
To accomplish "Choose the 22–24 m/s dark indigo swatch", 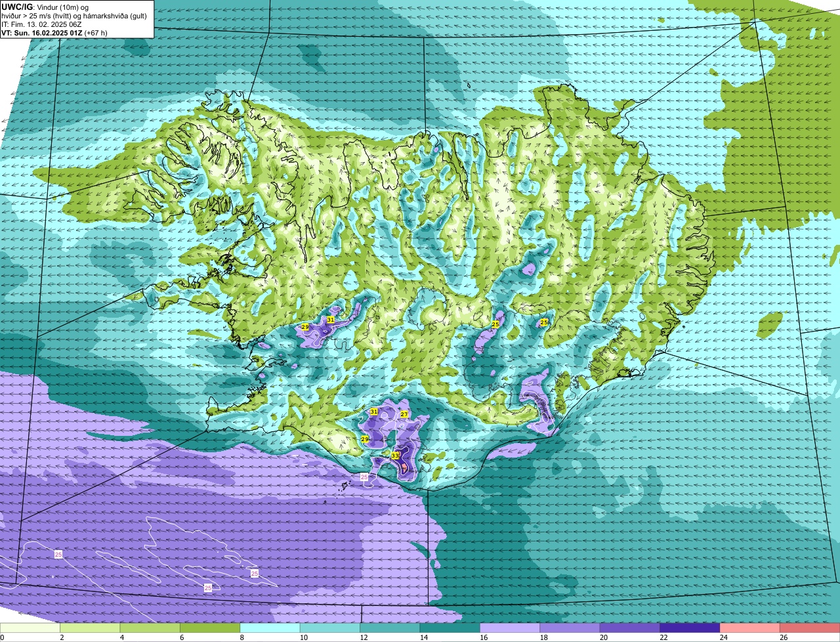I will tap(690, 628).
